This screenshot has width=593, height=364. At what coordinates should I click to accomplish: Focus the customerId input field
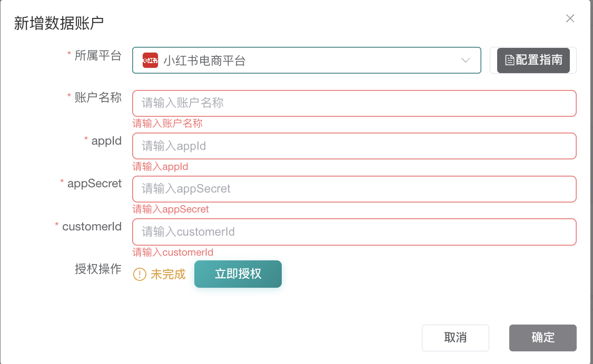pos(354,232)
